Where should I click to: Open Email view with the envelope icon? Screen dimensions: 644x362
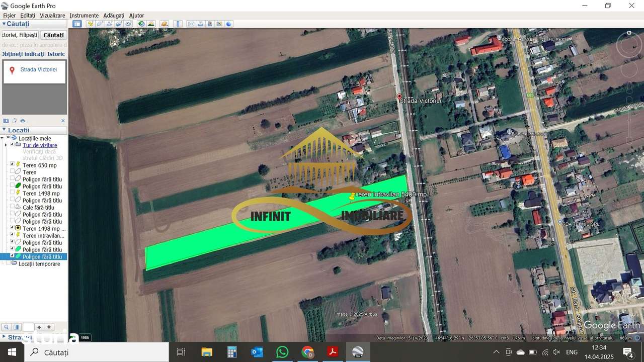tap(190, 23)
